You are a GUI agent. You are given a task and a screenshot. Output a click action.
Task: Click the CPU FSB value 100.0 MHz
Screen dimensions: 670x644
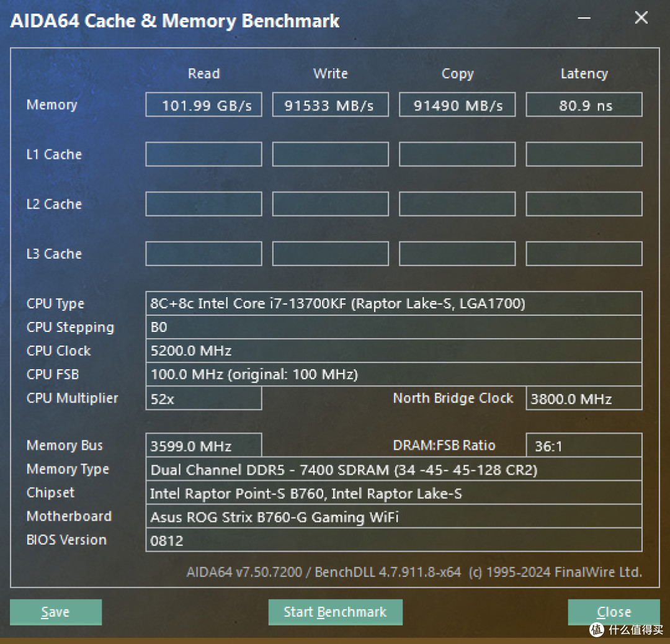[393, 374]
